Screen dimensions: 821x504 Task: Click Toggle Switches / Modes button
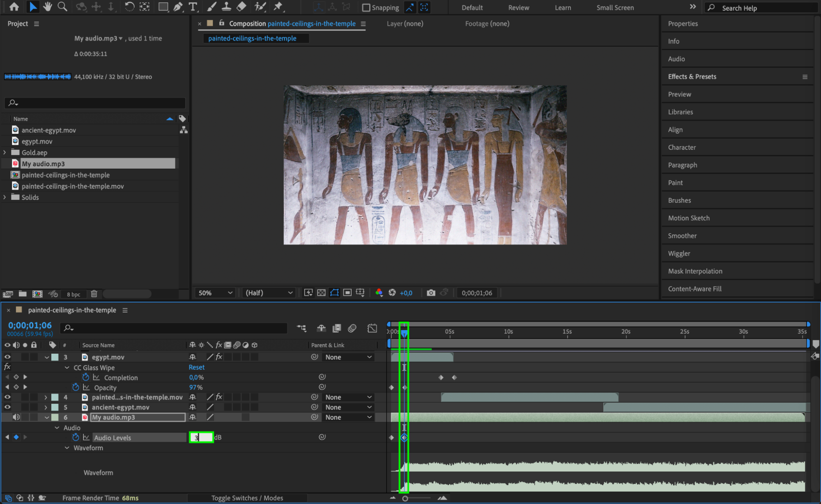tap(247, 498)
